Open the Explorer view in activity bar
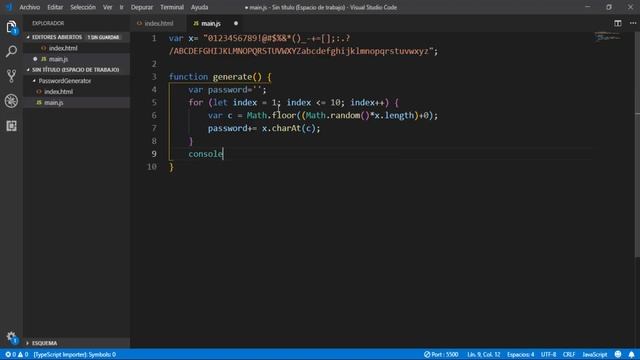The height and width of the screenshot is (360, 640). (11, 27)
